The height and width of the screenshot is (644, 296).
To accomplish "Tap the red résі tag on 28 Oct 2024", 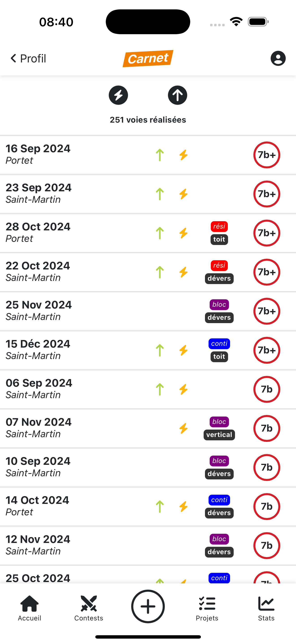I will pyautogui.click(x=219, y=227).
